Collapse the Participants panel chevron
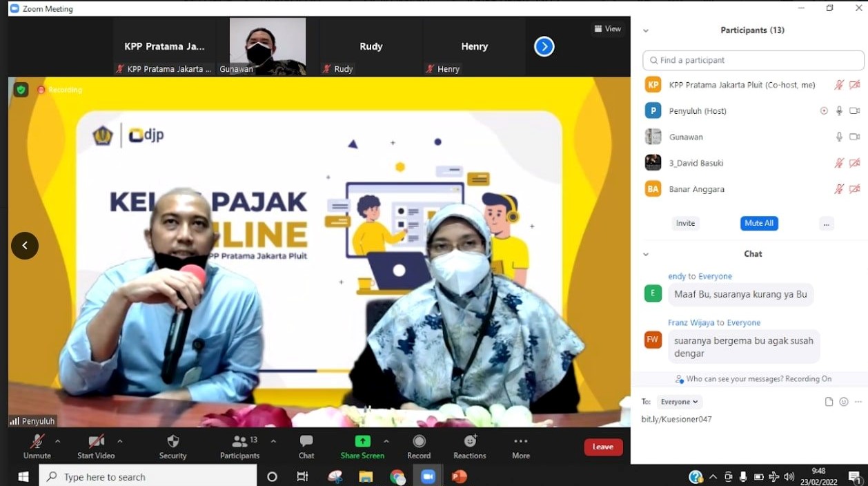 click(646, 31)
